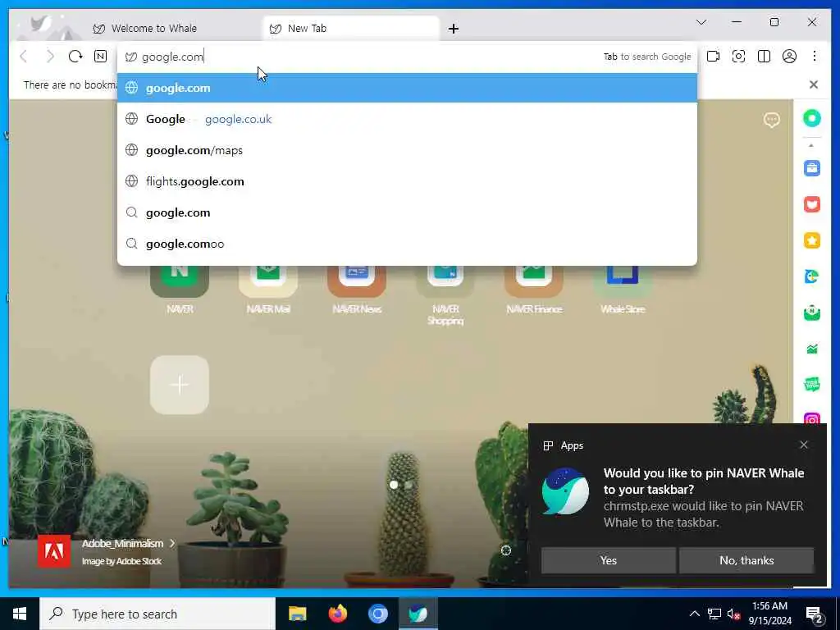
Task: Open the Windows Start menu
Action: (x=20, y=614)
